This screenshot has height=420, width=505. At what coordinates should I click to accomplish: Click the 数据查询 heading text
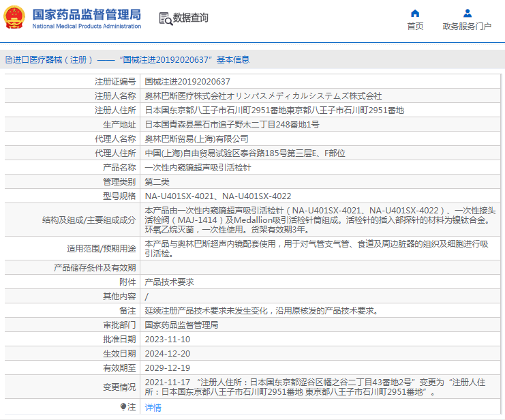coord(191,18)
